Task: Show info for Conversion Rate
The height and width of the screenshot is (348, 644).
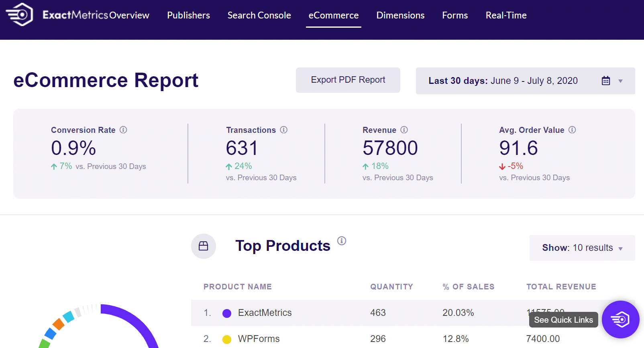Action: [123, 130]
